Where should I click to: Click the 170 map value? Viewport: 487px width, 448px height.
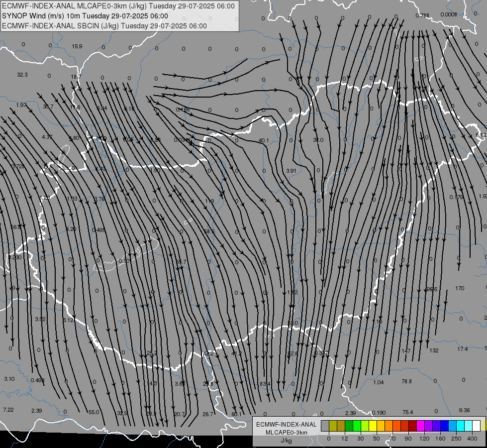tap(460, 288)
